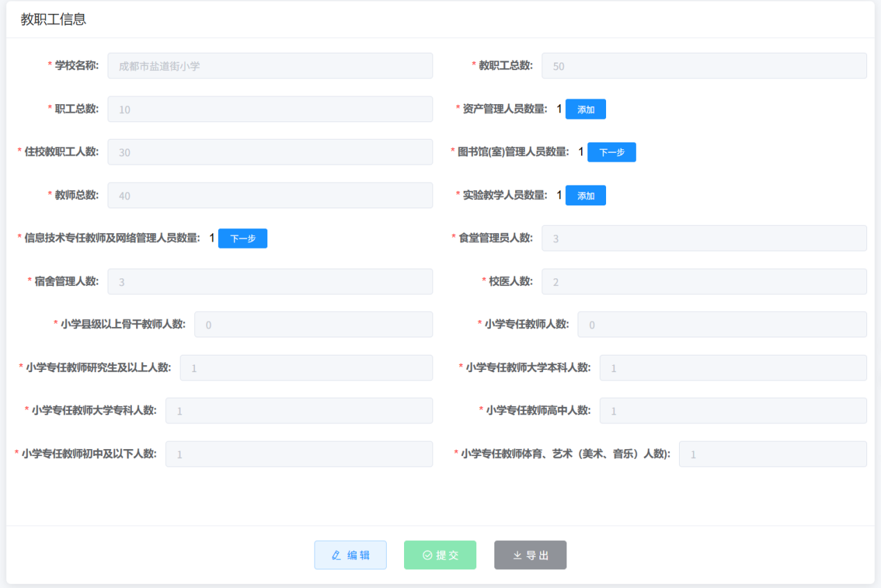Click 添加 next to 实验教学人员数量
The height and width of the screenshot is (588, 881).
pos(585,196)
